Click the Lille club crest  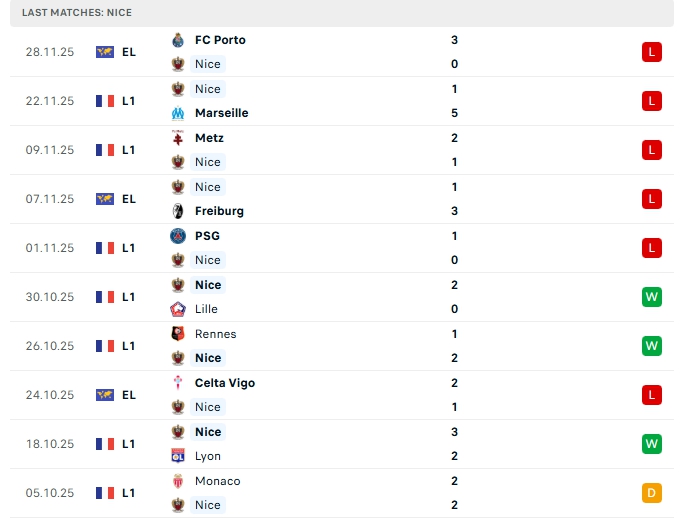pos(178,309)
